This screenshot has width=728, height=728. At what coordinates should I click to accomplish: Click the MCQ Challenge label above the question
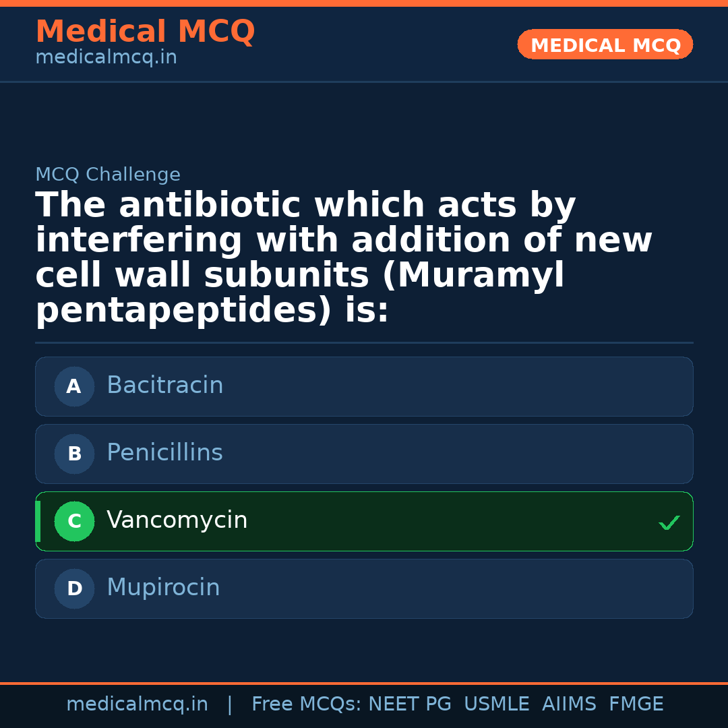108,175
